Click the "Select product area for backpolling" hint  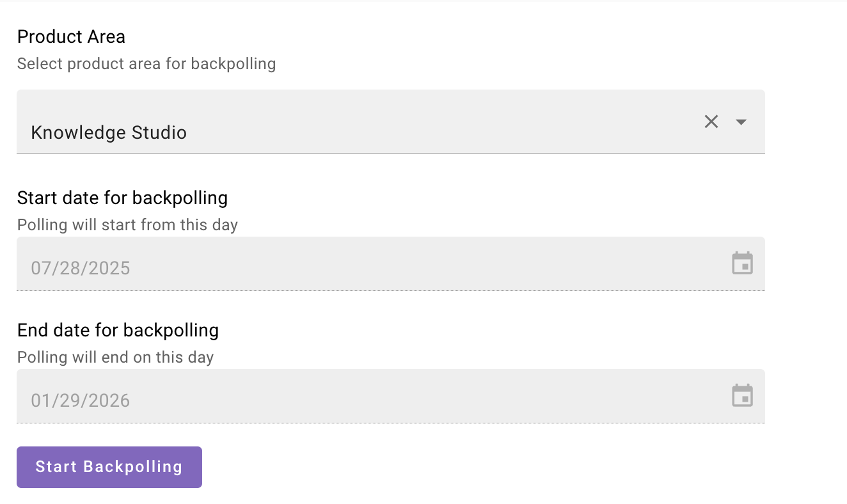(x=146, y=64)
